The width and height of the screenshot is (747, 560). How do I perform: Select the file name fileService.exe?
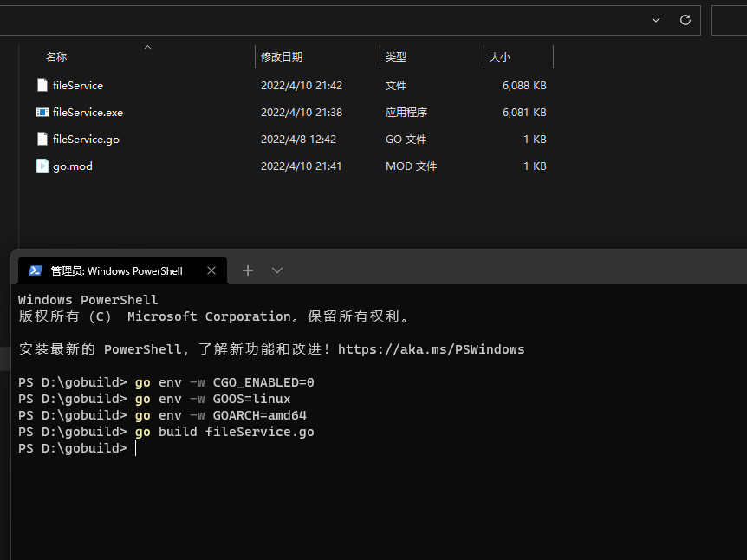pyautogui.click(x=88, y=113)
